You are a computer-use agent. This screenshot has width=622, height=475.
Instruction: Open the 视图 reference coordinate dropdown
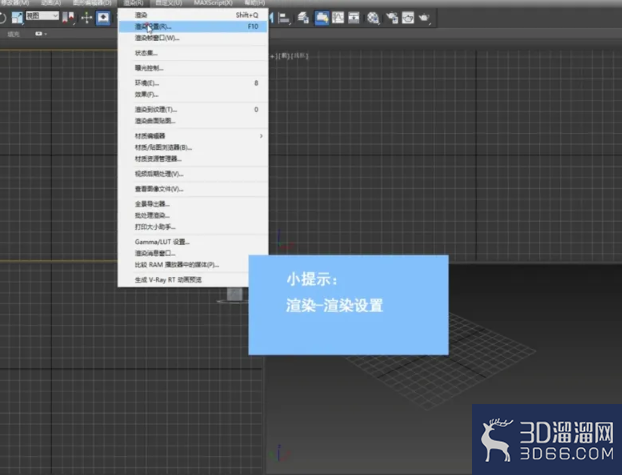(x=42, y=16)
